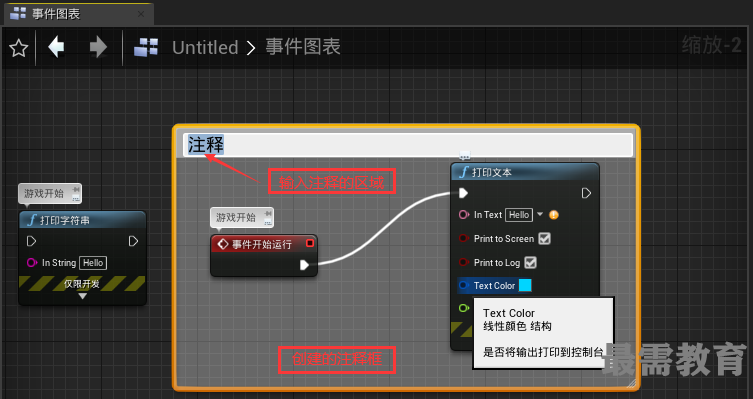Toggle pin icon on 打印字符串 comment bubble

(x=76, y=190)
